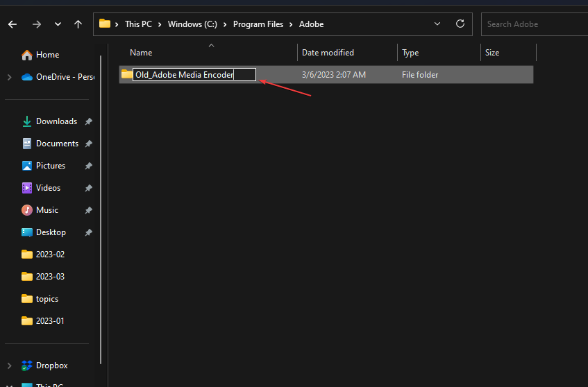588x387 pixels.
Task: Open the topics folder in sidebar
Action: [x=47, y=299]
